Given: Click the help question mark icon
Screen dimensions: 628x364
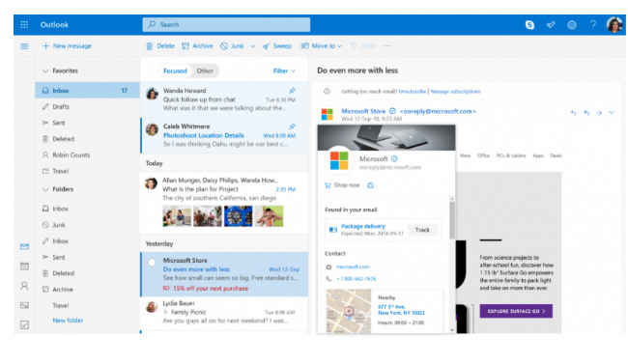Looking at the screenshot, I should [x=593, y=25].
